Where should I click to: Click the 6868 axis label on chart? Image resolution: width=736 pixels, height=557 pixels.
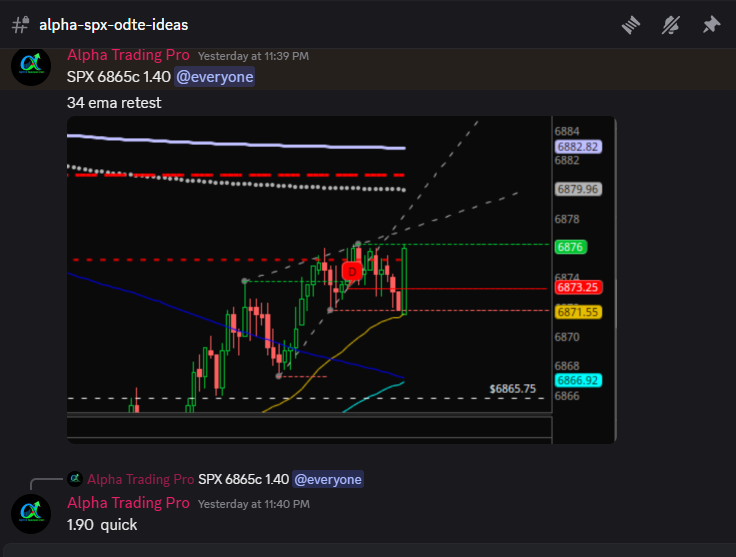pyautogui.click(x=567, y=366)
